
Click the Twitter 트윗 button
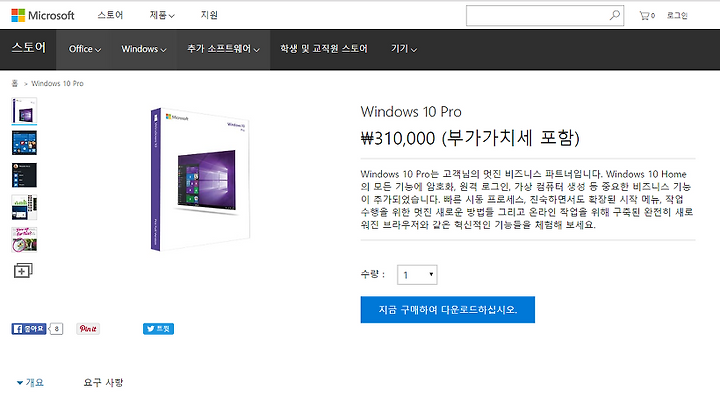click(x=158, y=329)
